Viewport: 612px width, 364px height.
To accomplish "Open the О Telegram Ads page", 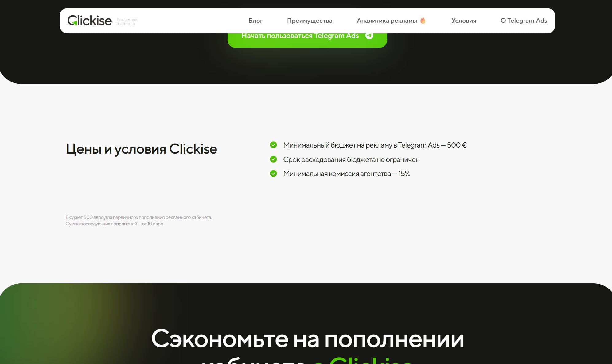I will point(524,21).
